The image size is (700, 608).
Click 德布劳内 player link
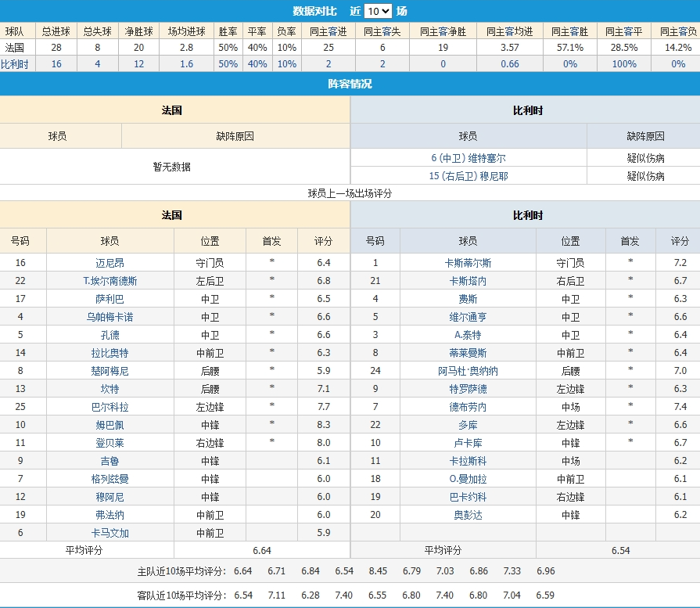468,407
